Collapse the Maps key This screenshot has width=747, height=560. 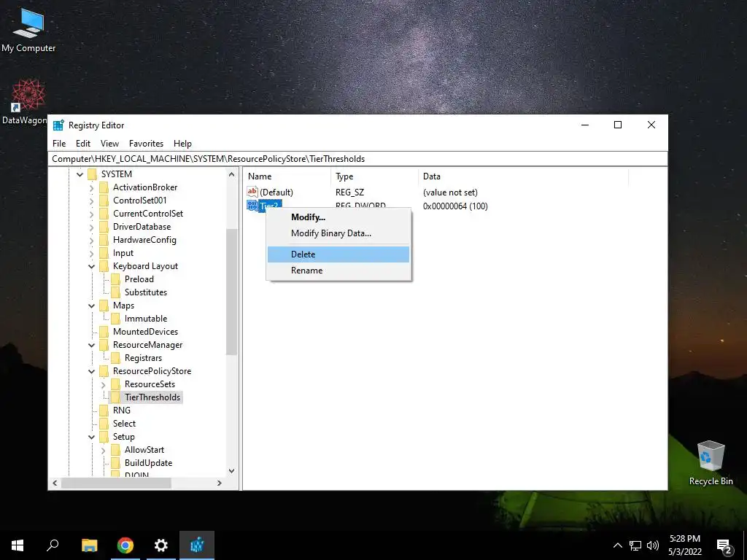[91, 306]
